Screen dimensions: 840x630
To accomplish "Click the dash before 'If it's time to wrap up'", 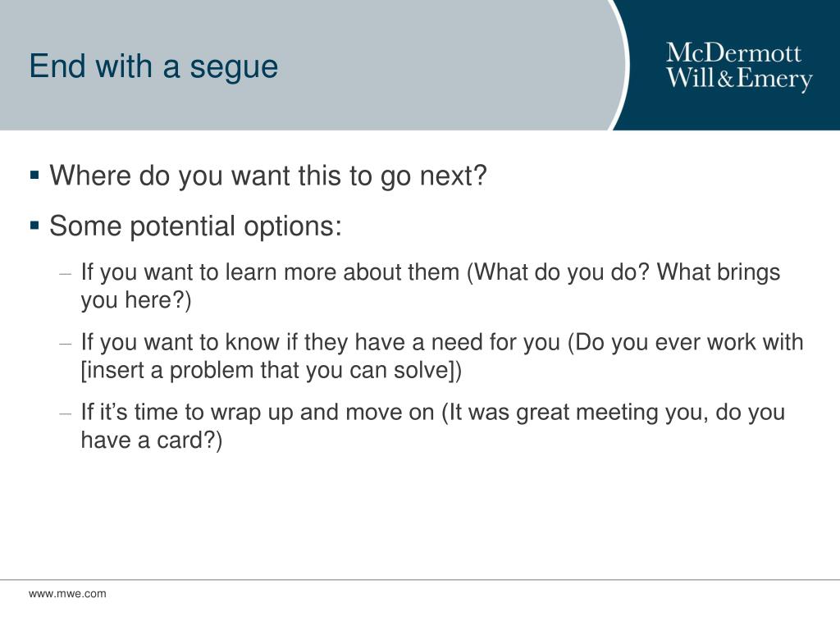I will click(66, 413).
